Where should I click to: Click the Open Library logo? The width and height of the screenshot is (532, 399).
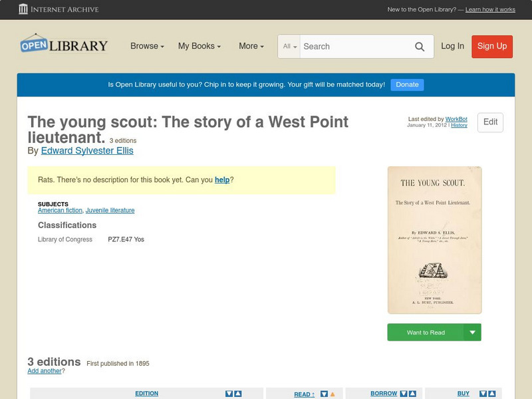click(x=64, y=45)
